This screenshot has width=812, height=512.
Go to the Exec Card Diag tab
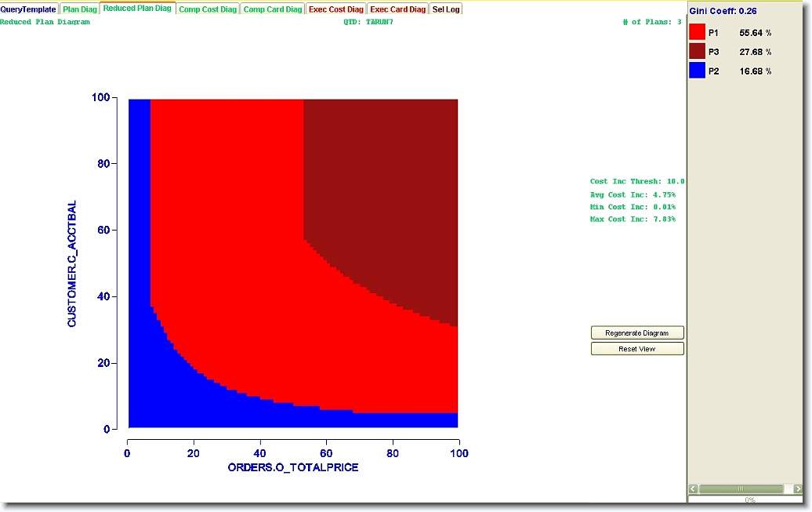pos(397,9)
